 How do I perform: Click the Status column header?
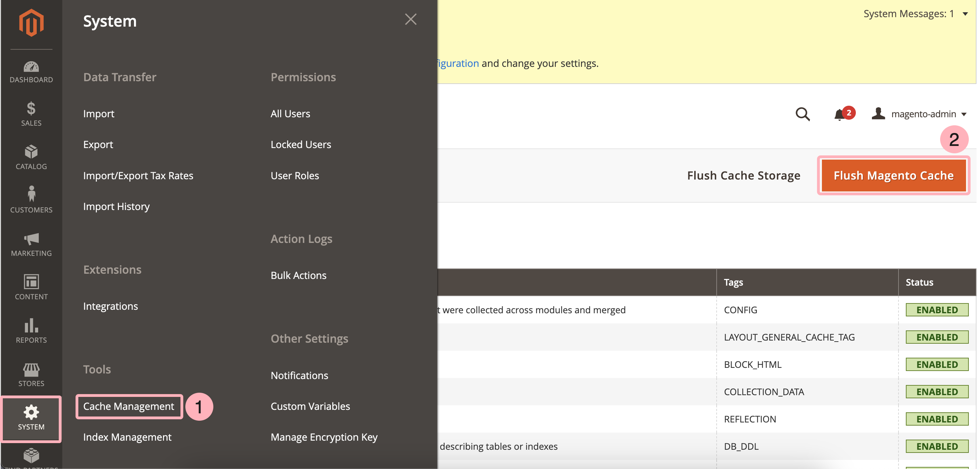click(x=937, y=282)
